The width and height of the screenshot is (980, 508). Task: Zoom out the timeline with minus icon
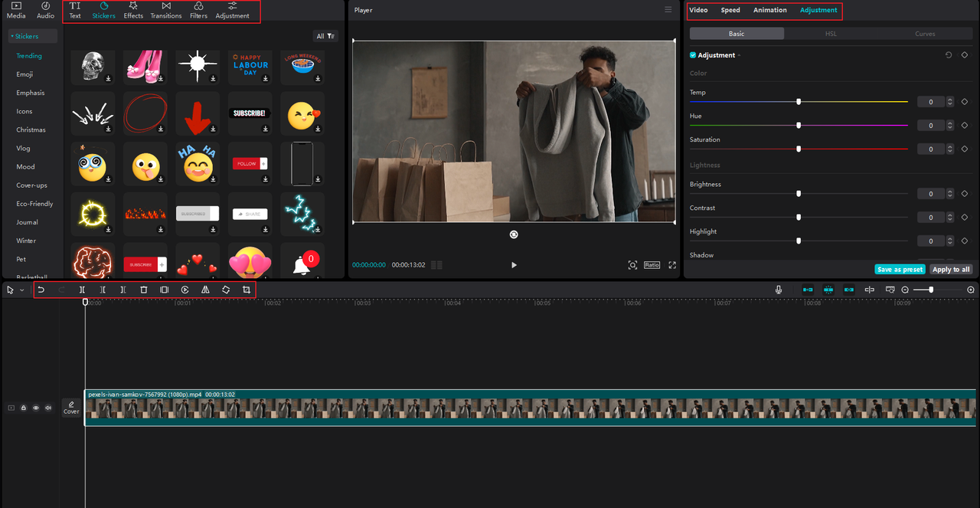coord(905,290)
